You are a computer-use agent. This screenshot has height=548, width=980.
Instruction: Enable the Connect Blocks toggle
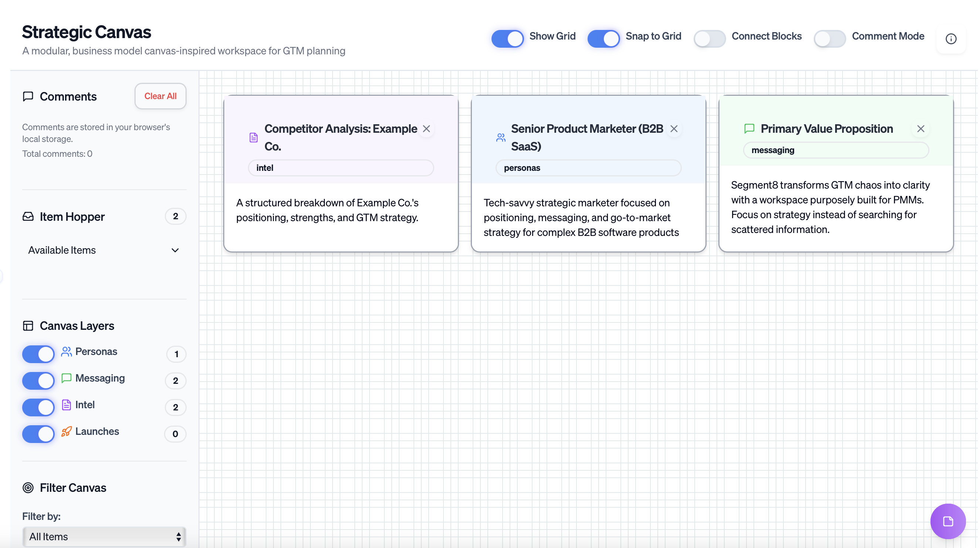click(x=709, y=38)
